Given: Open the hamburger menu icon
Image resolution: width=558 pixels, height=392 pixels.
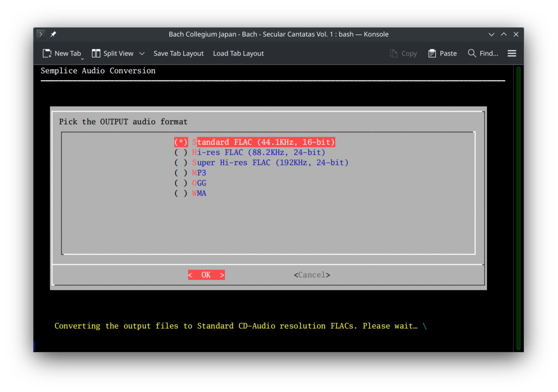Looking at the screenshot, I should point(511,53).
